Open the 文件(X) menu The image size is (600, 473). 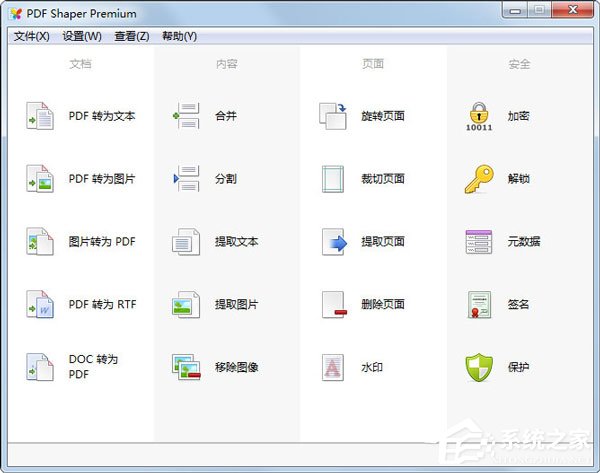32,36
